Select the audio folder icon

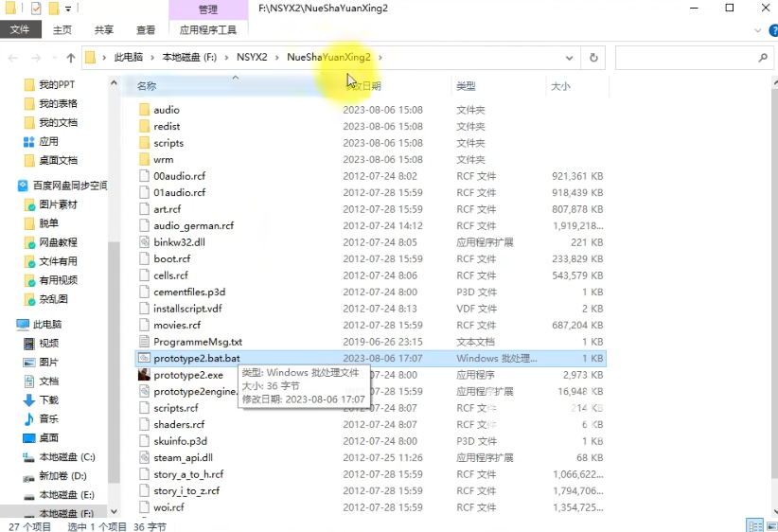click(x=144, y=110)
